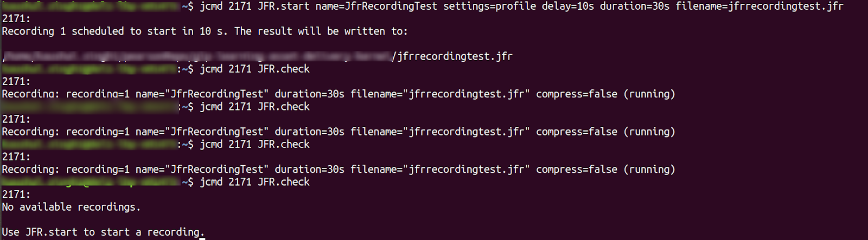The image size is (868, 240).
Task: Click the first 'jcmd 2171 JFR.check' command
Action: click(254, 69)
